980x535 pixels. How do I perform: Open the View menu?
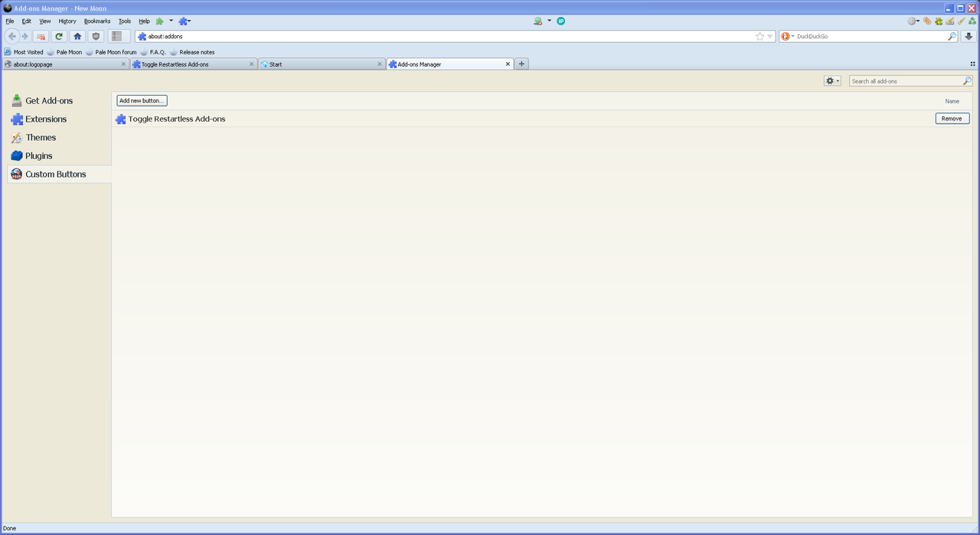[45, 21]
